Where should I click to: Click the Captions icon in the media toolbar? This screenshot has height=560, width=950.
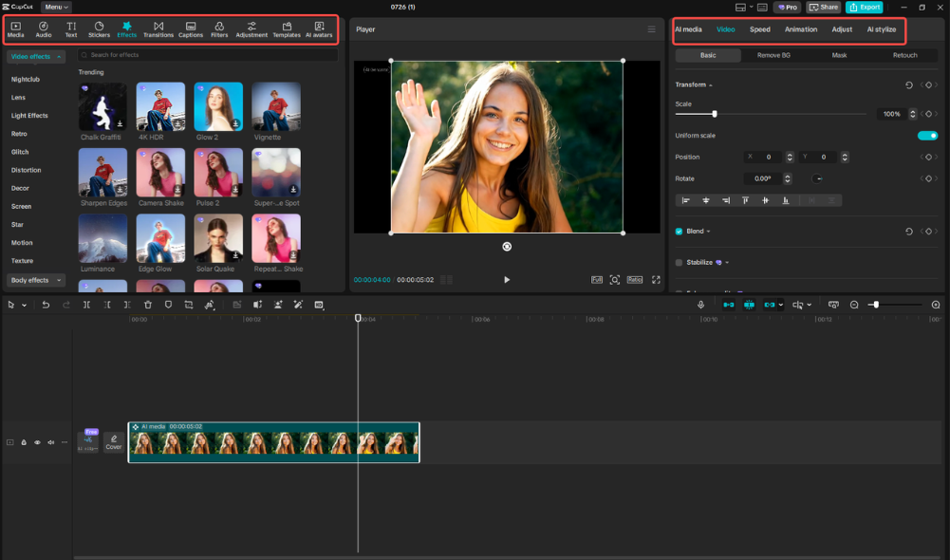(x=190, y=28)
